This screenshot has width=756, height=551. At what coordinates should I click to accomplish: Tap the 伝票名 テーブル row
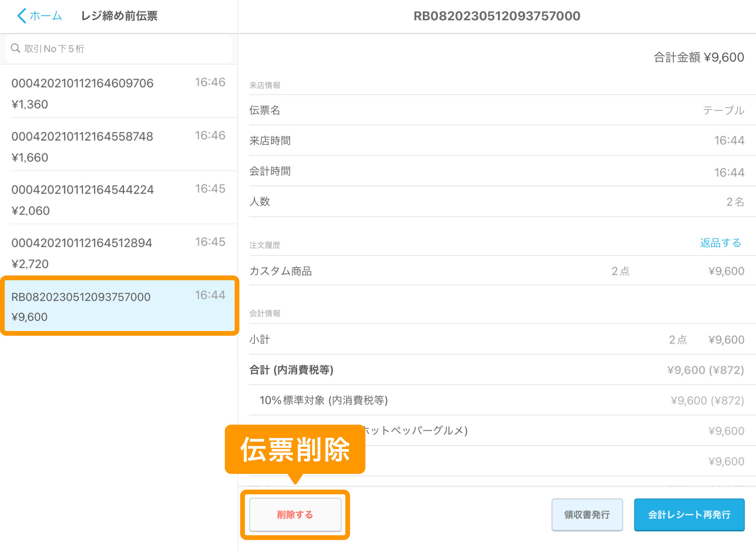pyautogui.click(x=496, y=110)
